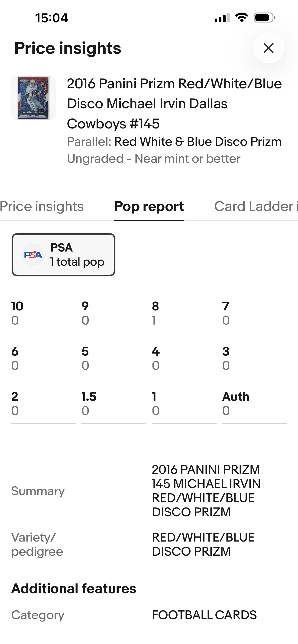
Task: Select the PSA 1 total pop chip
Action: click(63, 255)
